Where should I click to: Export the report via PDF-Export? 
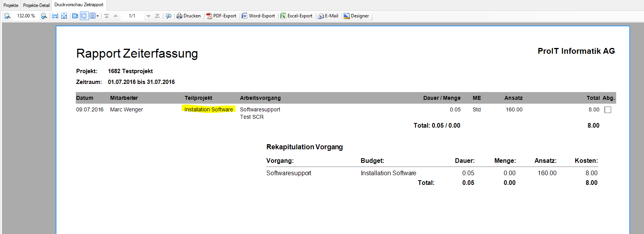coord(221,16)
